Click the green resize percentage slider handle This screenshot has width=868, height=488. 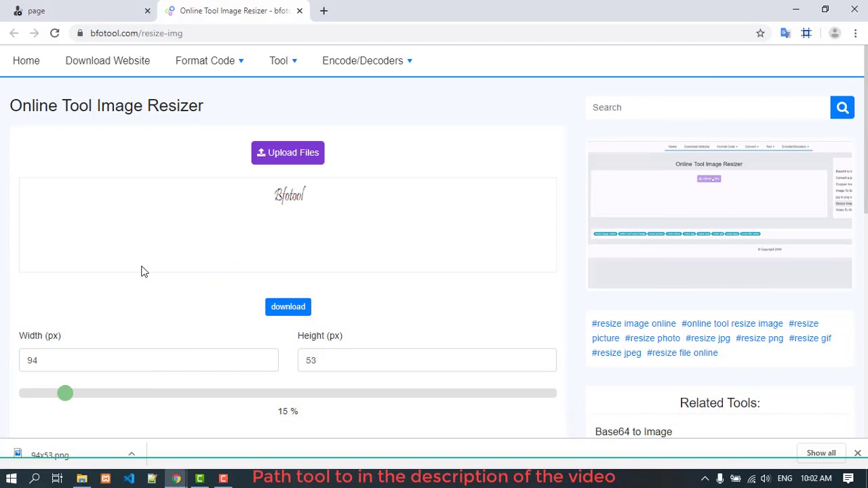pos(65,393)
